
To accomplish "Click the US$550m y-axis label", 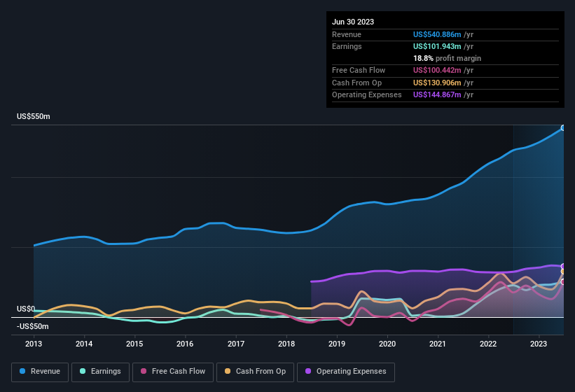I will pos(34,116).
